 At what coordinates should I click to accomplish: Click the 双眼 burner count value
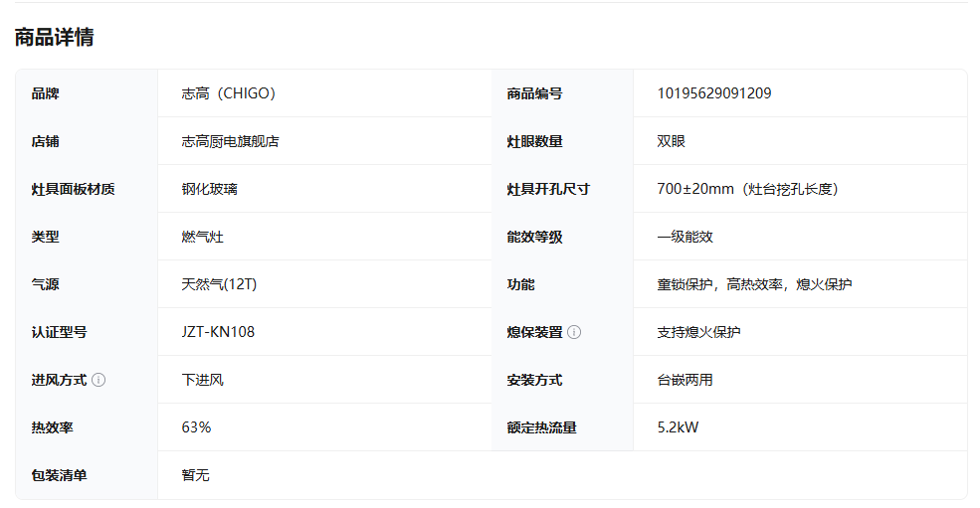tap(671, 141)
